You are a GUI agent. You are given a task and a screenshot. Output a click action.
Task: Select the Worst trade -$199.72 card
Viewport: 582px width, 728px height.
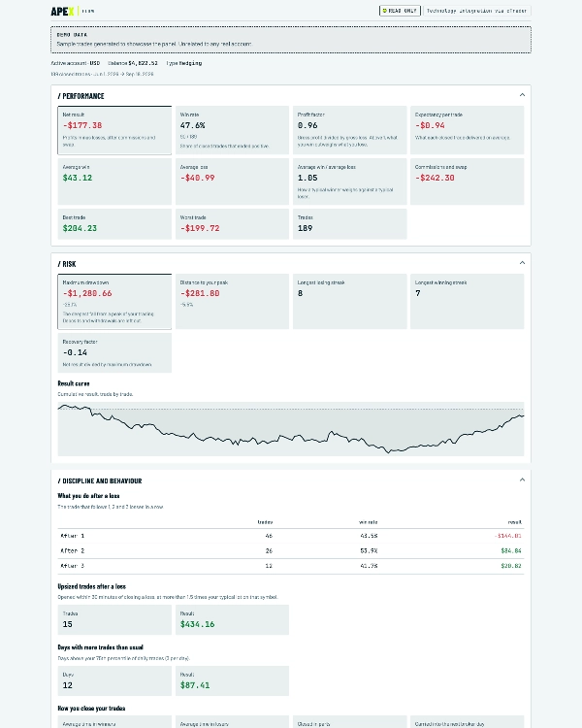[x=232, y=224]
